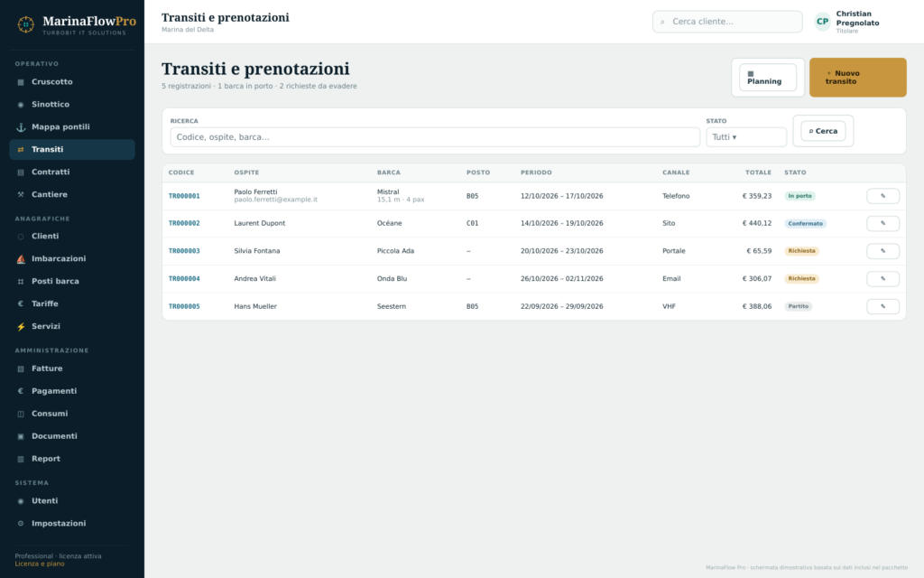Open the transit code link TR000005

click(184, 306)
